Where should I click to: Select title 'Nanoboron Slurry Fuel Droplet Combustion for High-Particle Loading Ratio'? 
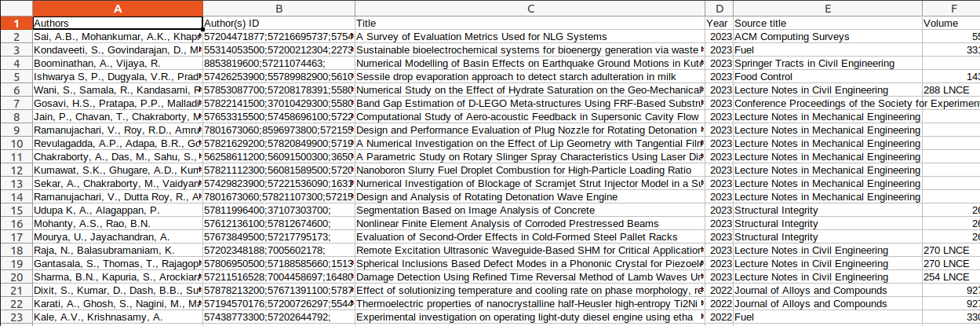click(x=530, y=170)
